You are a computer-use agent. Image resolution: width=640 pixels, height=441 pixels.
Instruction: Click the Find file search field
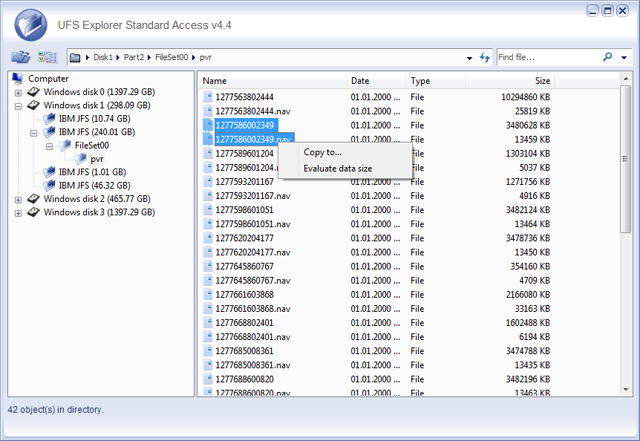coord(548,57)
